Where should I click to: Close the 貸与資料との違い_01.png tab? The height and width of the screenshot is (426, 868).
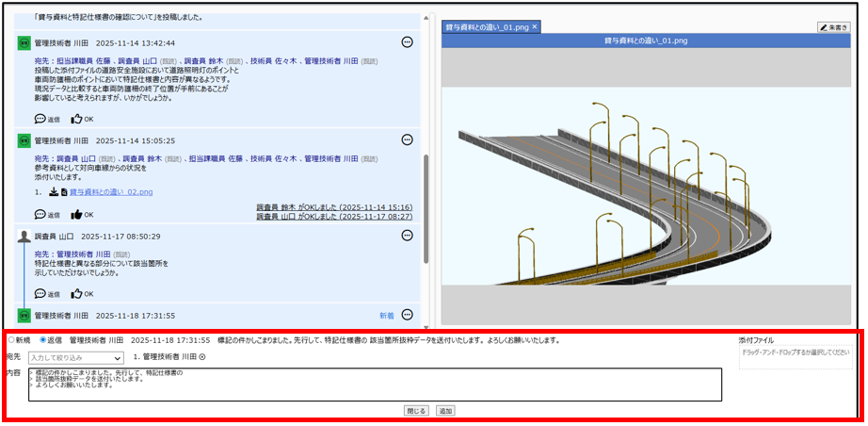click(x=535, y=26)
